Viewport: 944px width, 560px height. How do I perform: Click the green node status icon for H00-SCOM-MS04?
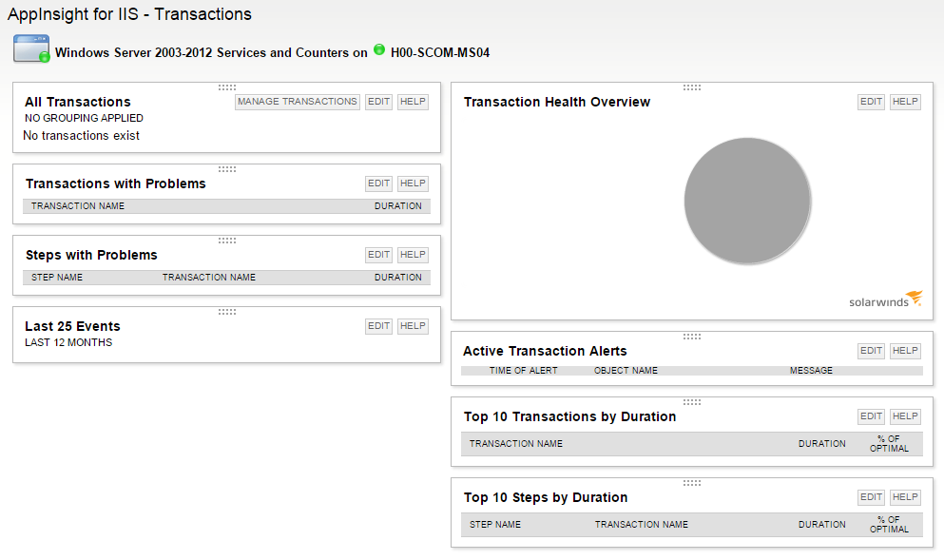[x=379, y=50]
